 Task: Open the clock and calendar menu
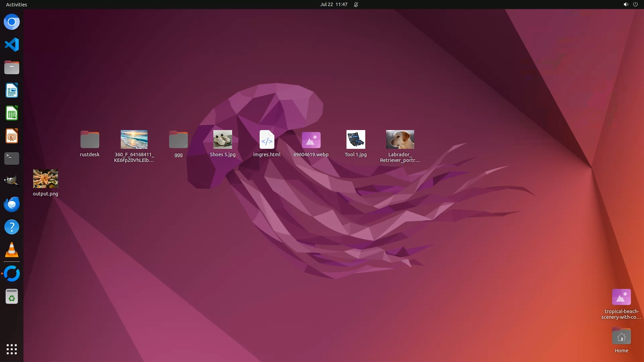point(333,4)
